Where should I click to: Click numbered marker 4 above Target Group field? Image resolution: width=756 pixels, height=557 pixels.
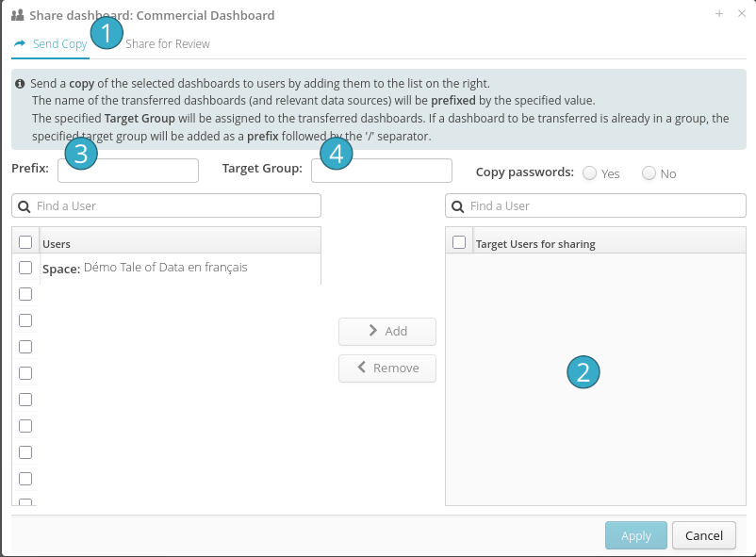[x=337, y=153]
